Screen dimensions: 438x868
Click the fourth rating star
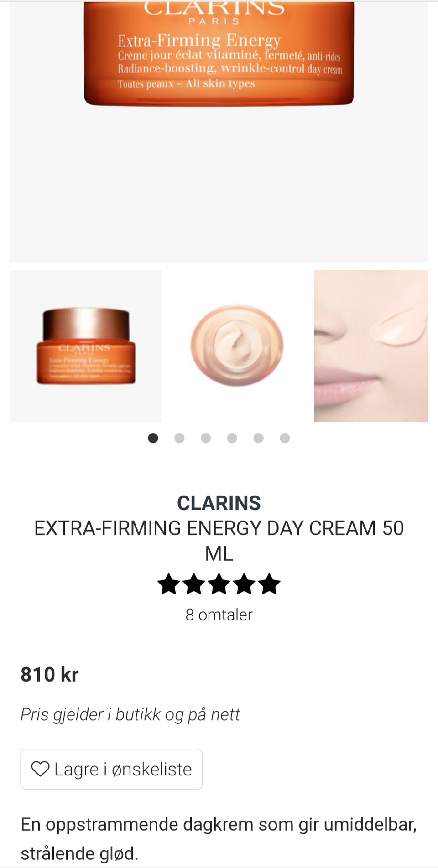[244, 584]
